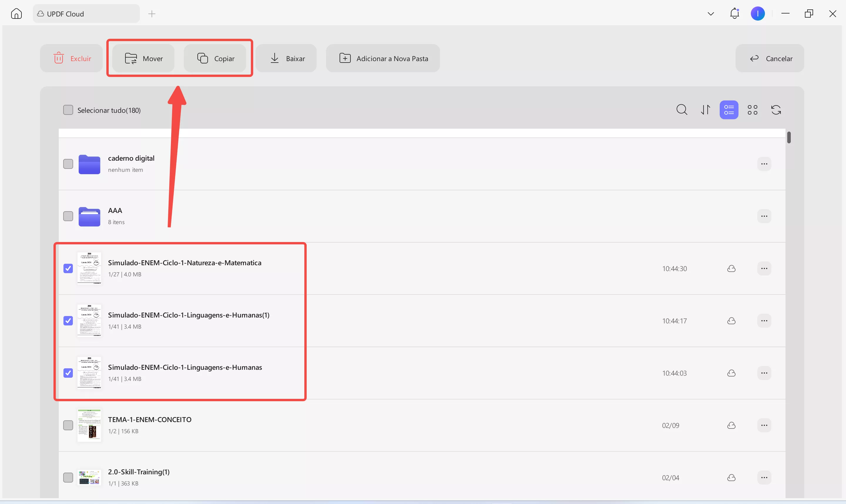846x504 pixels.
Task: Expand title bar dropdown chevron
Action: (x=711, y=14)
